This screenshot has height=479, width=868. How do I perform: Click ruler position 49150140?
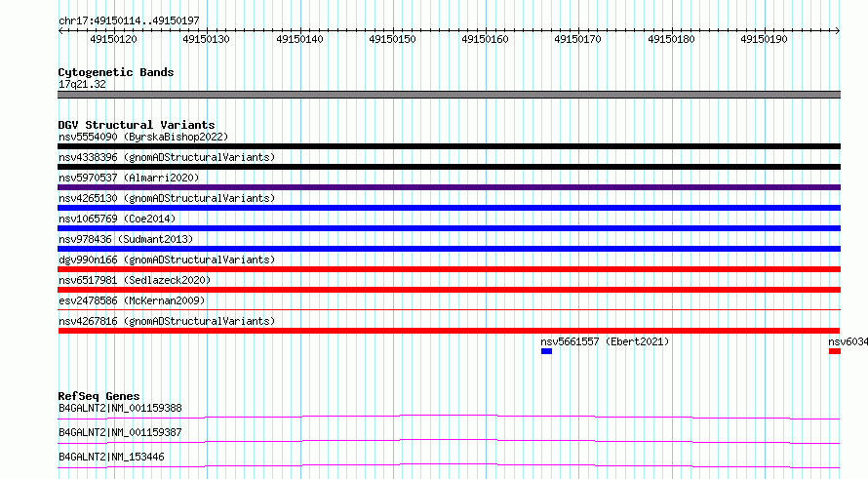pyautogui.click(x=299, y=39)
